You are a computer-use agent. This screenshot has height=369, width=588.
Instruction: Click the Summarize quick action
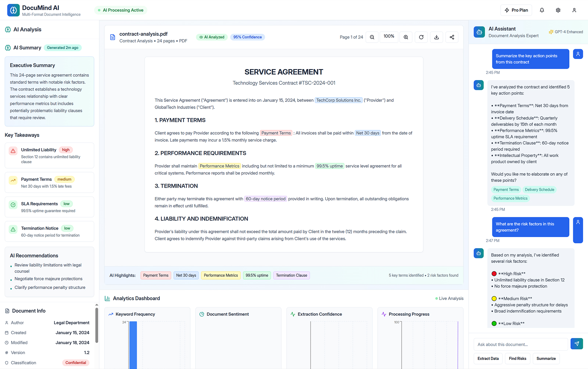(546, 359)
